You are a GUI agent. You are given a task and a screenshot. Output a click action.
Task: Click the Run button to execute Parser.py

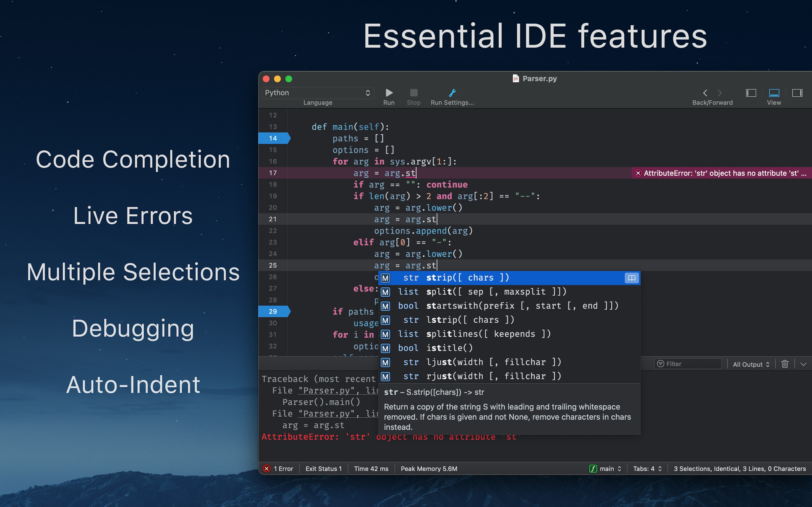389,93
